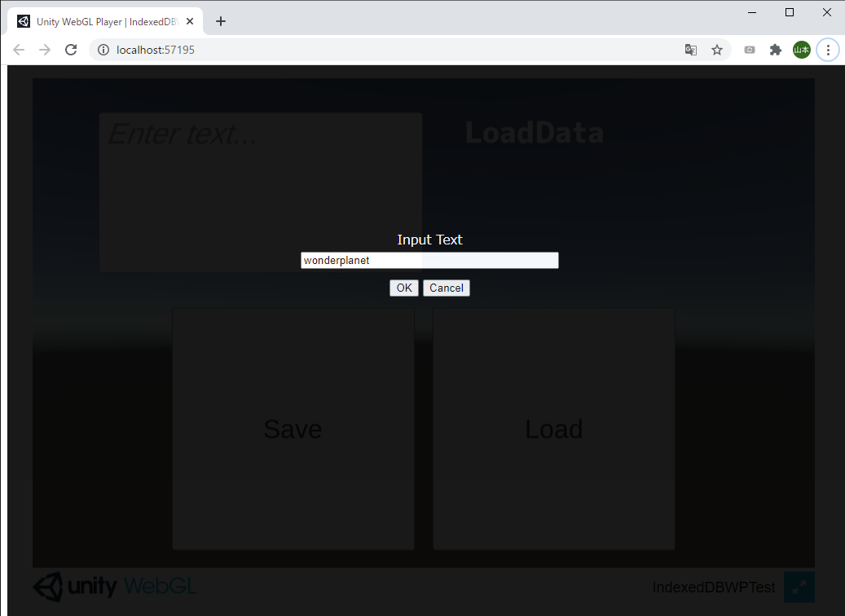Click the fullscreen toggle in the bottom-right corner

pos(799,587)
